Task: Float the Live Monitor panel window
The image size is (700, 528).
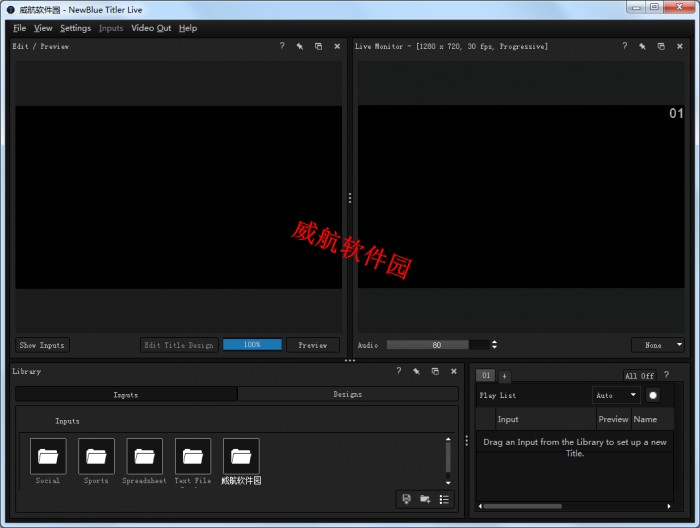Action: pyautogui.click(x=661, y=46)
